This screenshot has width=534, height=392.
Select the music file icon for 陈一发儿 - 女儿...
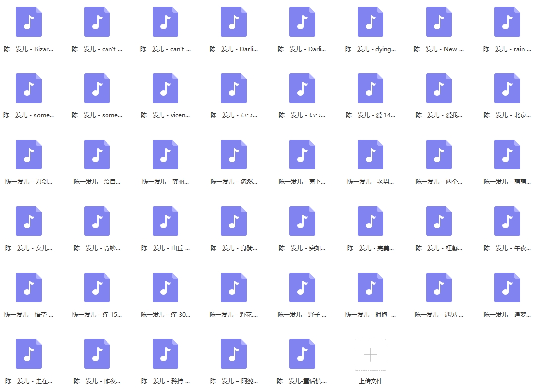click(29, 222)
